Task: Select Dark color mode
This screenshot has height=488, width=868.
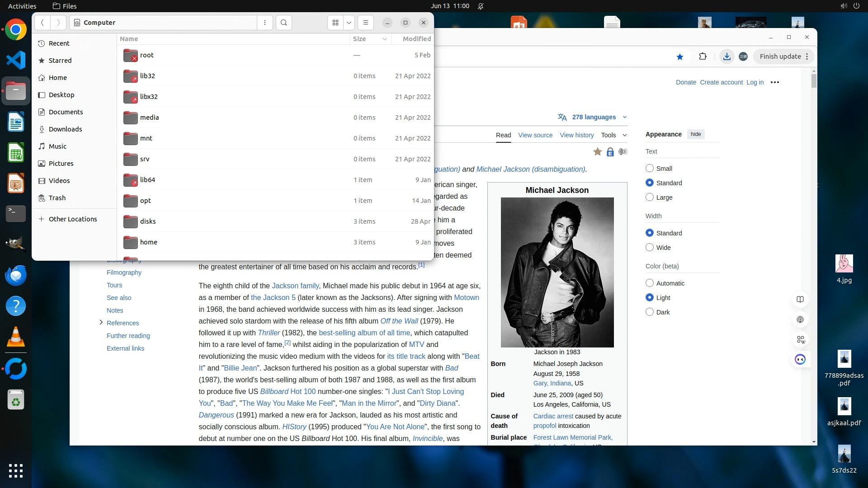Action: click(650, 312)
